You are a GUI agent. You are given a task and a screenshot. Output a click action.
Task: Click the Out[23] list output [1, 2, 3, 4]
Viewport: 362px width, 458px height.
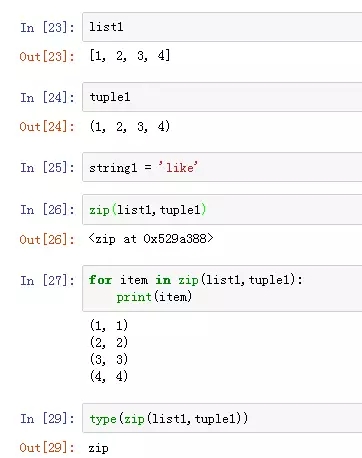130,56
